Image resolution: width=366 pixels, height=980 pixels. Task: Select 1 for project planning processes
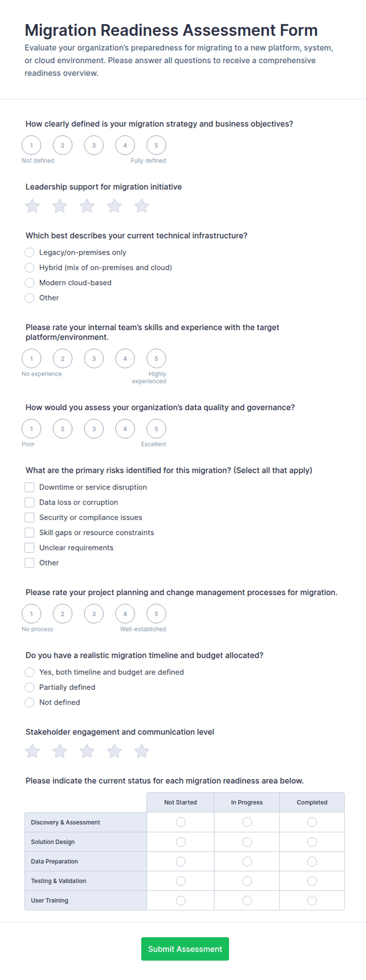click(x=31, y=614)
